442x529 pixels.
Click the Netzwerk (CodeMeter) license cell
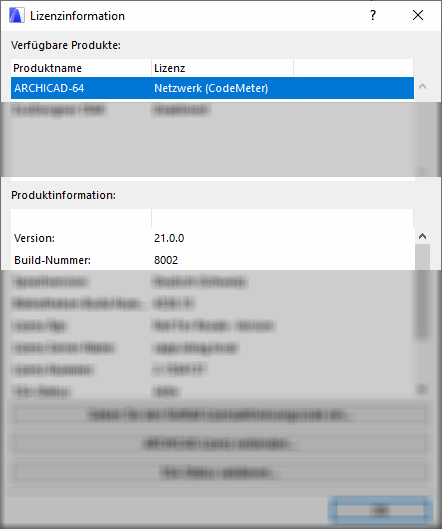(x=211, y=88)
